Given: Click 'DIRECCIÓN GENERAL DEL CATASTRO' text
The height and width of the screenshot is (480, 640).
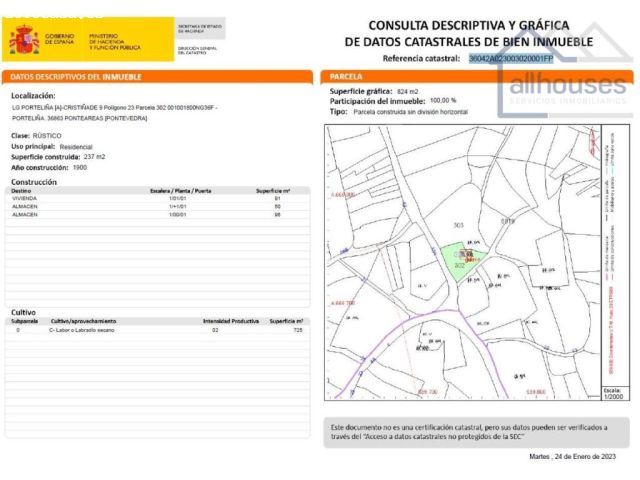Looking at the screenshot, I should [198, 50].
